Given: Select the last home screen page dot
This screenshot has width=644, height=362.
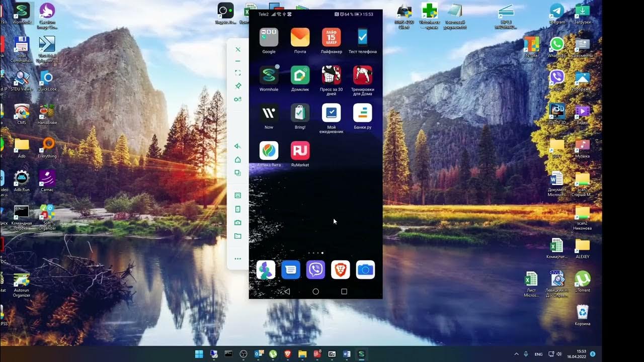Looking at the screenshot, I should (x=323, y=253).
